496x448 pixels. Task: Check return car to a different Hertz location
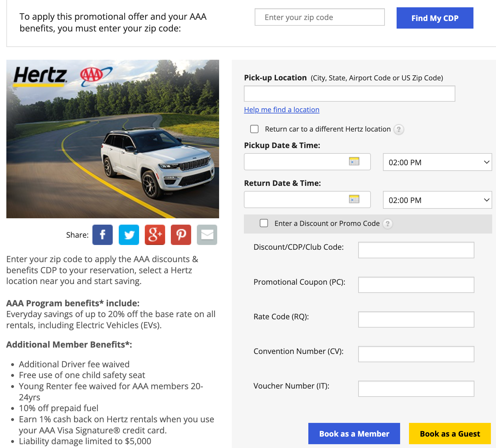pyautogui.click(x=254, y=129)
